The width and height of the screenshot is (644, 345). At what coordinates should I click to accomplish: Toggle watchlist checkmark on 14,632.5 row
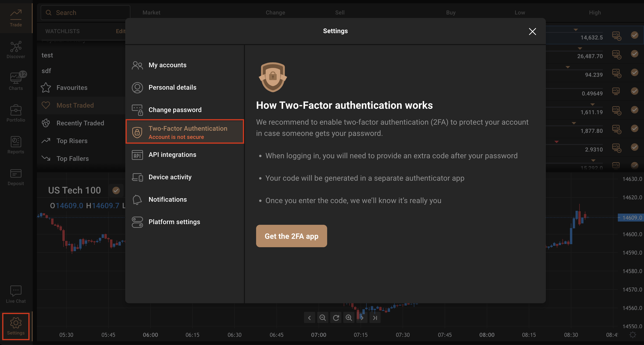click(634, 35)
